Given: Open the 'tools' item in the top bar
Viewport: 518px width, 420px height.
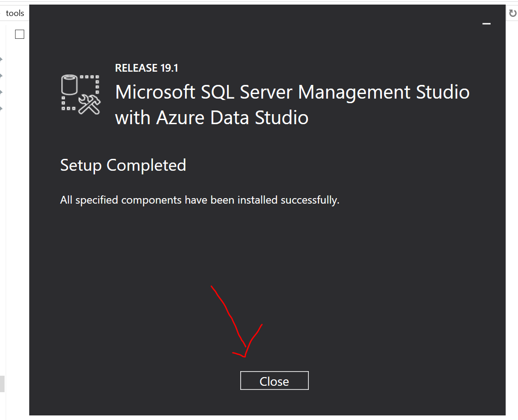Looking at the screenshot, I should click(x=15, y=13).
